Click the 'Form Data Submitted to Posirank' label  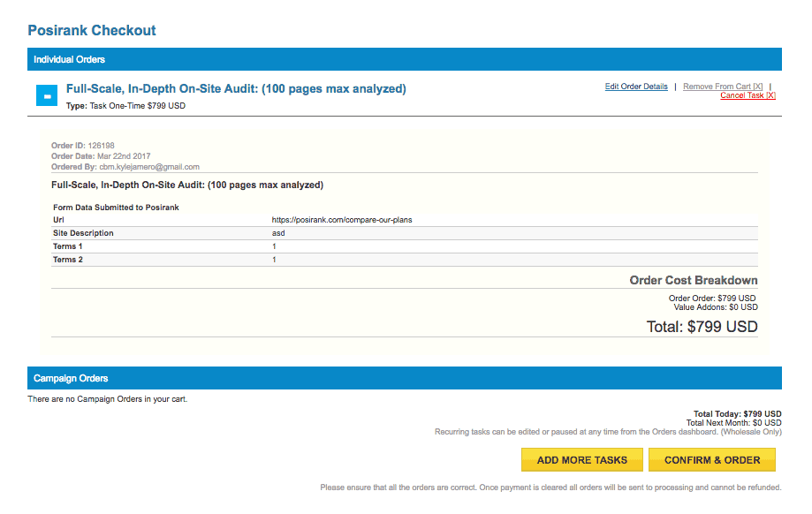coord(116,207)
